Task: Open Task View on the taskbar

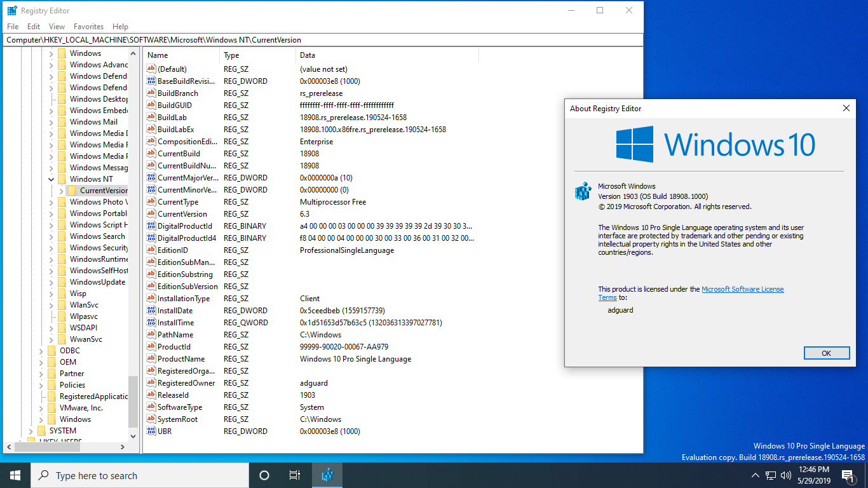Action: click(295, 475)
